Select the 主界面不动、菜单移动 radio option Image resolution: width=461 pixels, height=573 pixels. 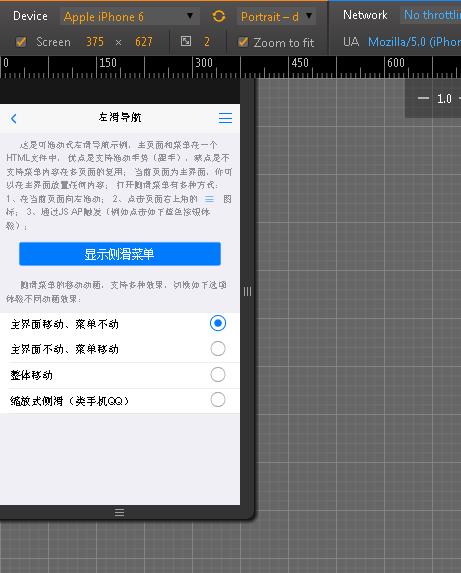[218, 349]
